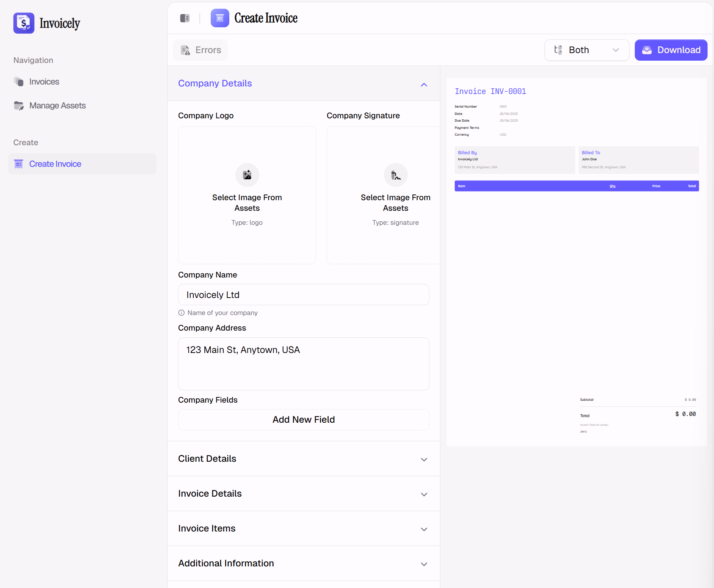Click the Create Invoice header icon
Viewport: 714px width, 588px height.
point(220,18)
